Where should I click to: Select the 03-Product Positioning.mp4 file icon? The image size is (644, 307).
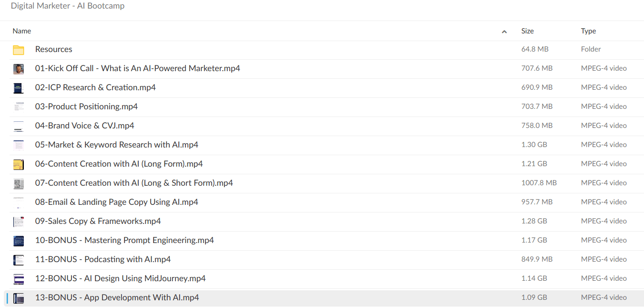19,107
